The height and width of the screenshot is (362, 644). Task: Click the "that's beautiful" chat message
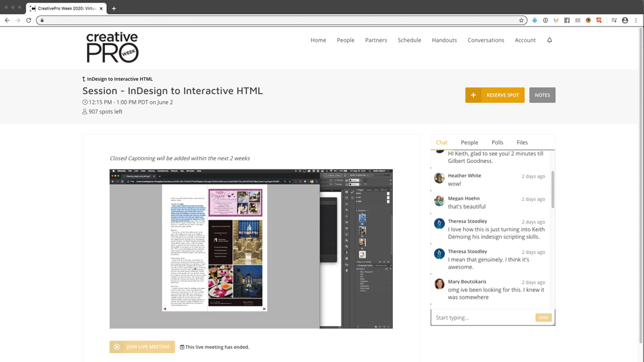466,206
